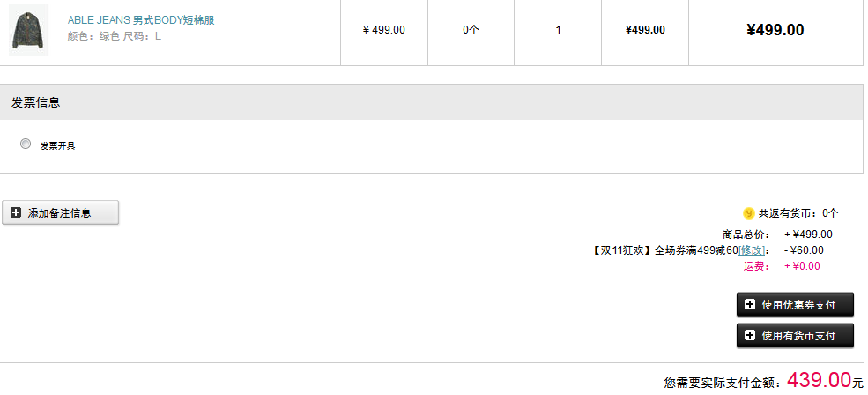This screenshot has width=868, height=395.
Task: Expand 添加备注信息 section
Action: click(x=60, y=212)
